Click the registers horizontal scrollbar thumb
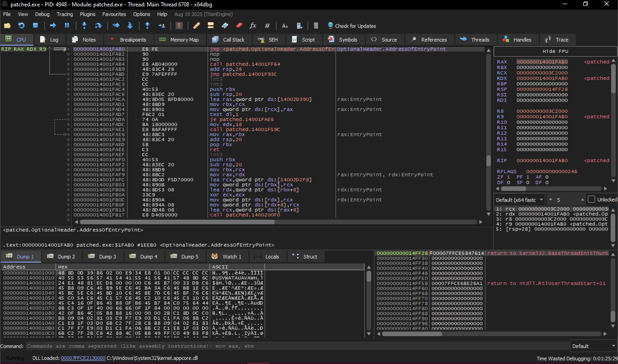Screen dimensions: 618x364 (x=513, y=188)
